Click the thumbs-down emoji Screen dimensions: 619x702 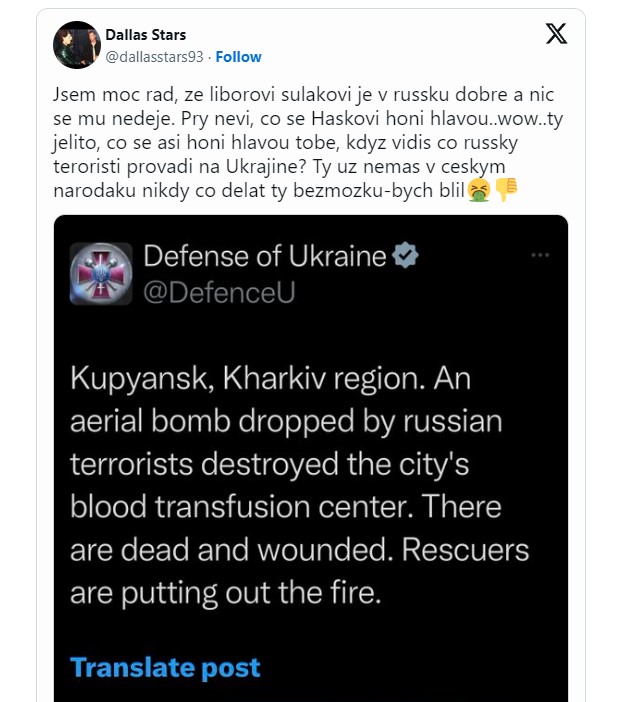(x=506, y=188)
